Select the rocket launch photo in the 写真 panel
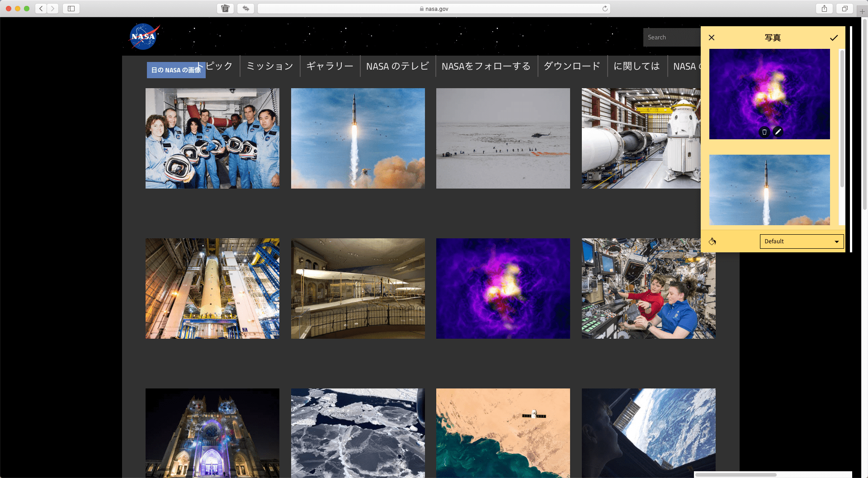 pos(769,190)
